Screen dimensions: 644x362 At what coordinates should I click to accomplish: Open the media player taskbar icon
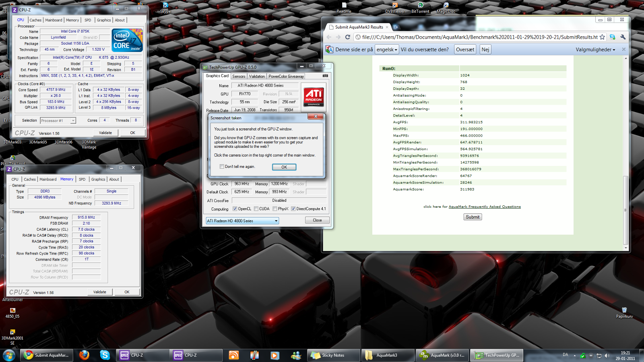tap(275, 355)
